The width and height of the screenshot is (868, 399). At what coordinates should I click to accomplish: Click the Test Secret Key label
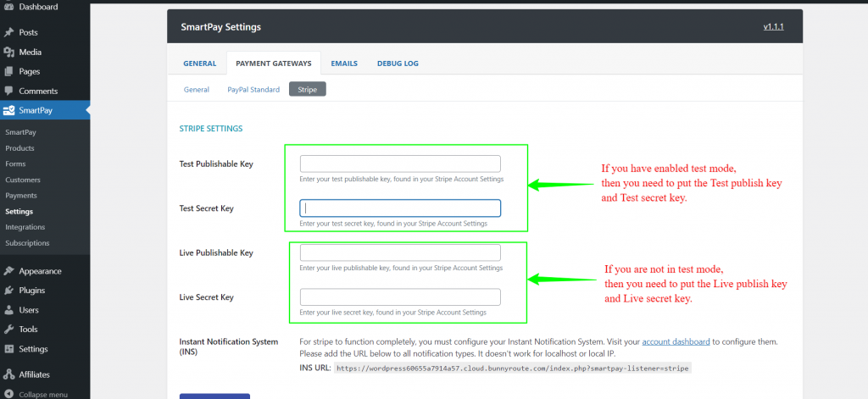click(x=207, y=208)
